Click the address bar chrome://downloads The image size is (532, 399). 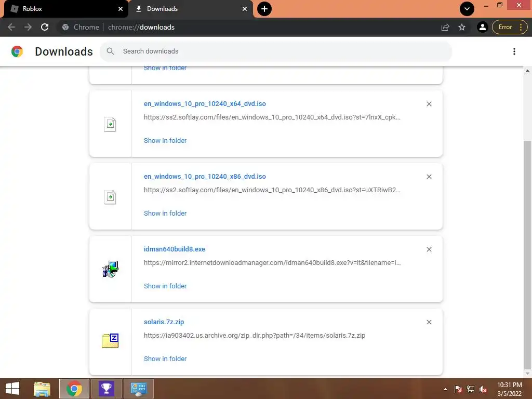141,27
